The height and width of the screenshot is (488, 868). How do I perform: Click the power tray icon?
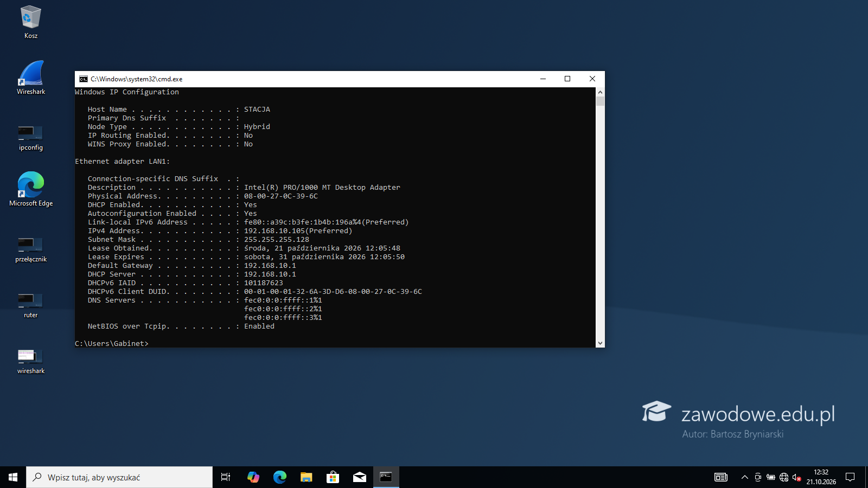click(771, 477)
